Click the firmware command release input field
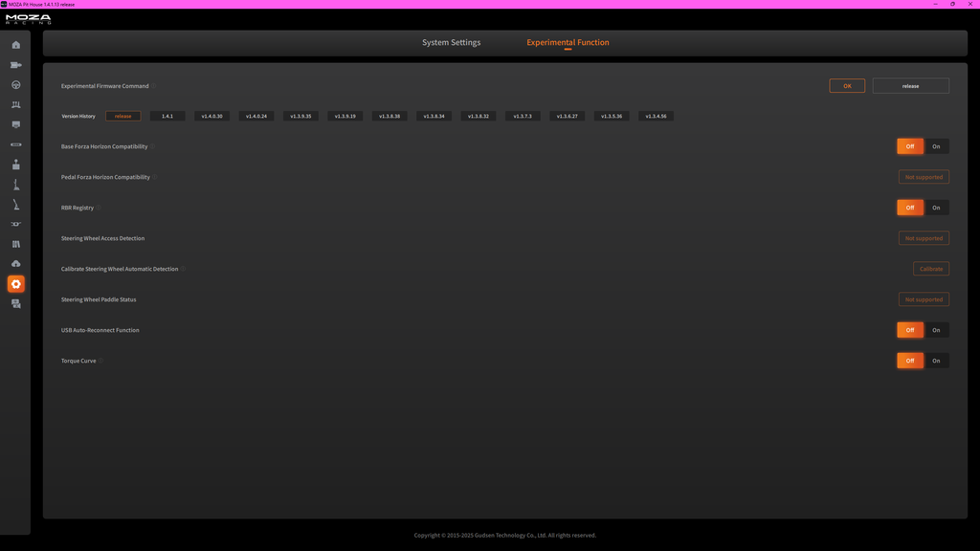 pos(911,85)
